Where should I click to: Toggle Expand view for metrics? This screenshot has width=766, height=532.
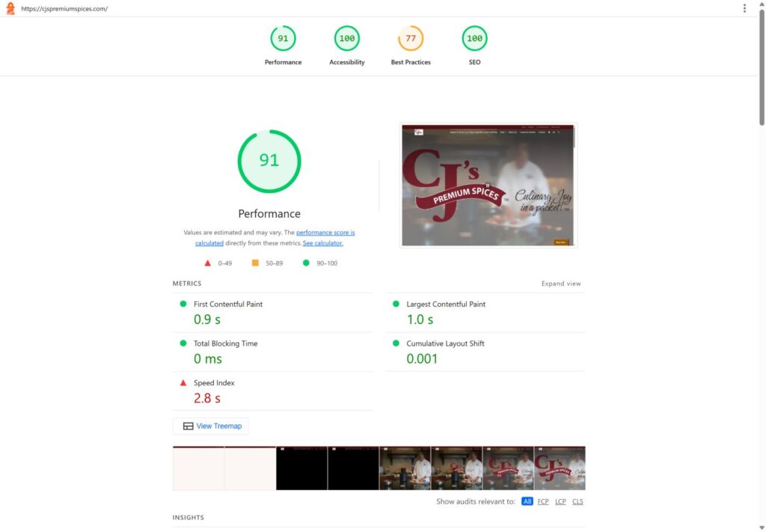(561, 284)
